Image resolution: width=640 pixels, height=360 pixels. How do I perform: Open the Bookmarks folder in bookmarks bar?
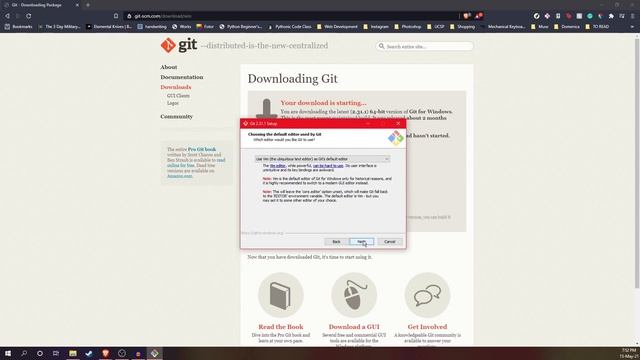[x=18, y=27]
